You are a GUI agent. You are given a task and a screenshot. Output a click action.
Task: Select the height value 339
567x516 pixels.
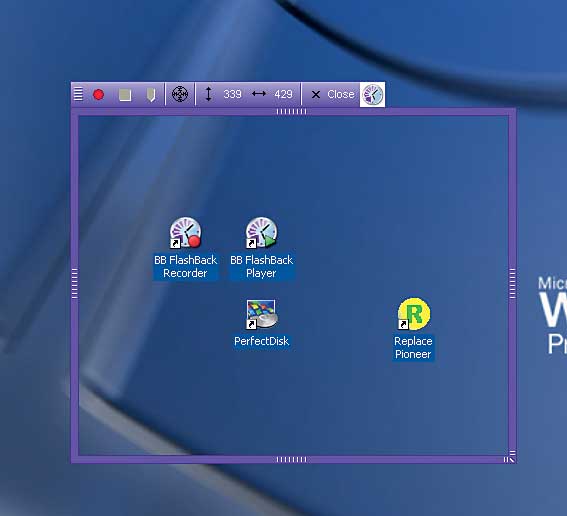232,94
